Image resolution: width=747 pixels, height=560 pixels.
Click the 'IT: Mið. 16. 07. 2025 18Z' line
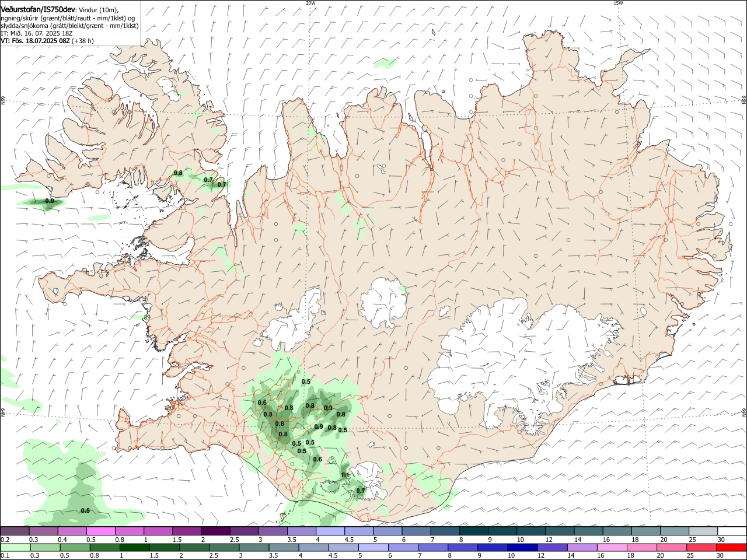[36, 33]
